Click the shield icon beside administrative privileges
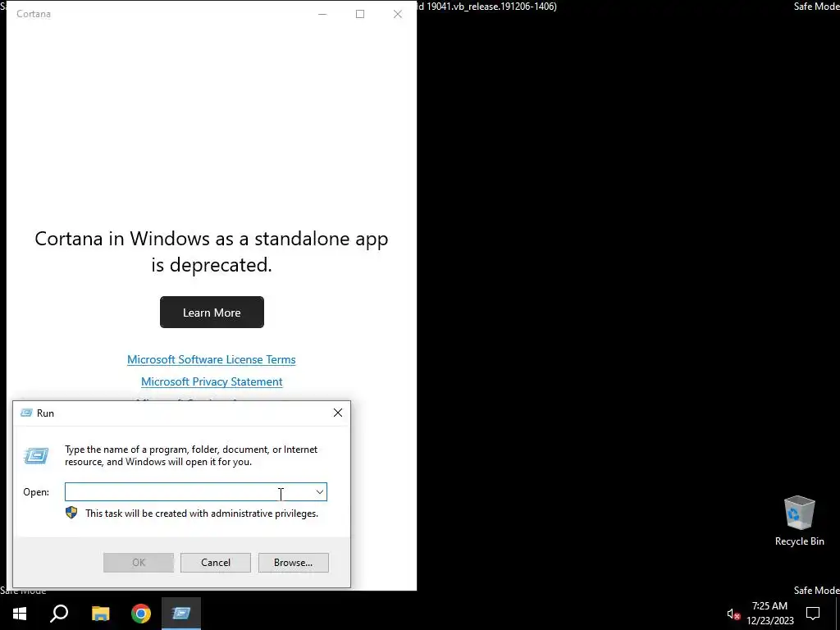This screenshot has width=840, height=630. 71,513
